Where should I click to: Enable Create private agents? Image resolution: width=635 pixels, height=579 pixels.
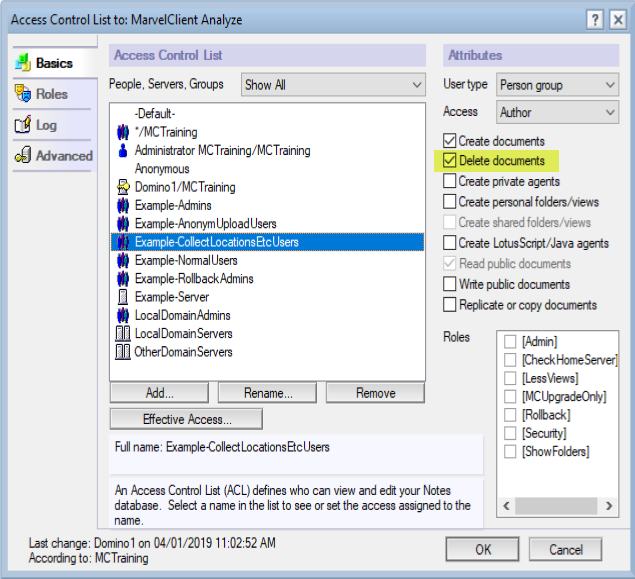(450, 181)
